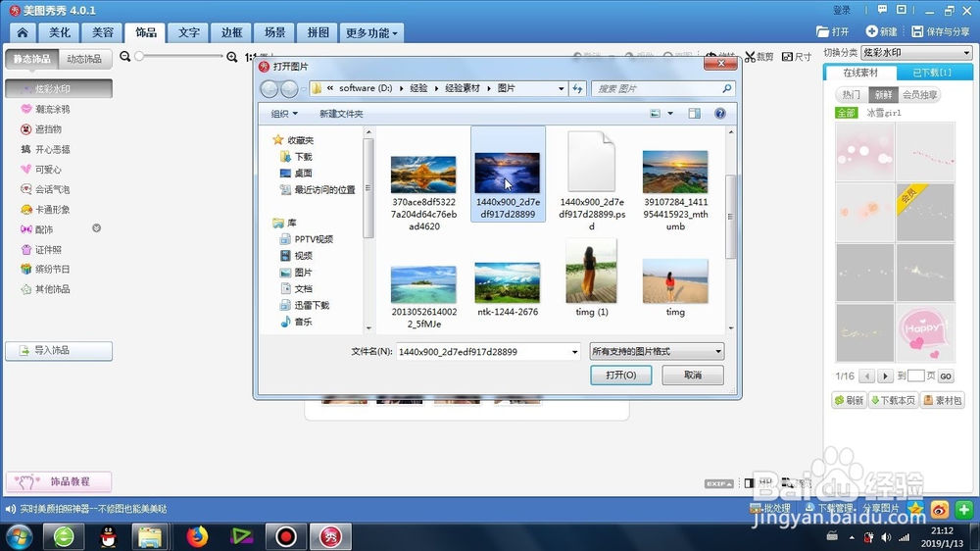Click the feedback message icon in title bar
The height and width of the screenshot is (551, 980).
(882, 10)
